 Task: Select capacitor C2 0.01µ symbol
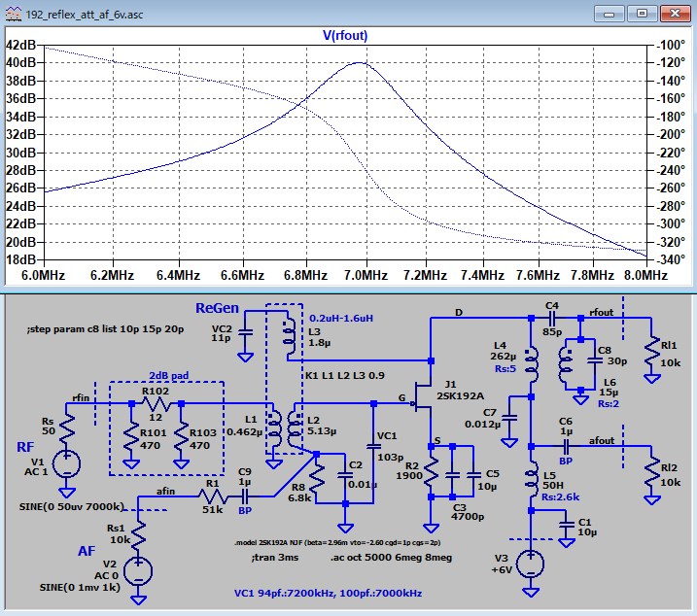(x=345, y=475)
